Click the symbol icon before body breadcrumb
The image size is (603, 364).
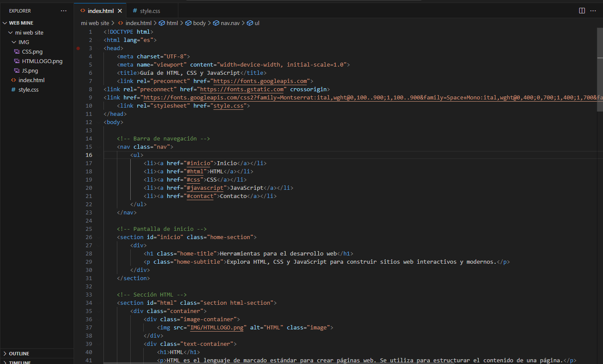(188, 23)
